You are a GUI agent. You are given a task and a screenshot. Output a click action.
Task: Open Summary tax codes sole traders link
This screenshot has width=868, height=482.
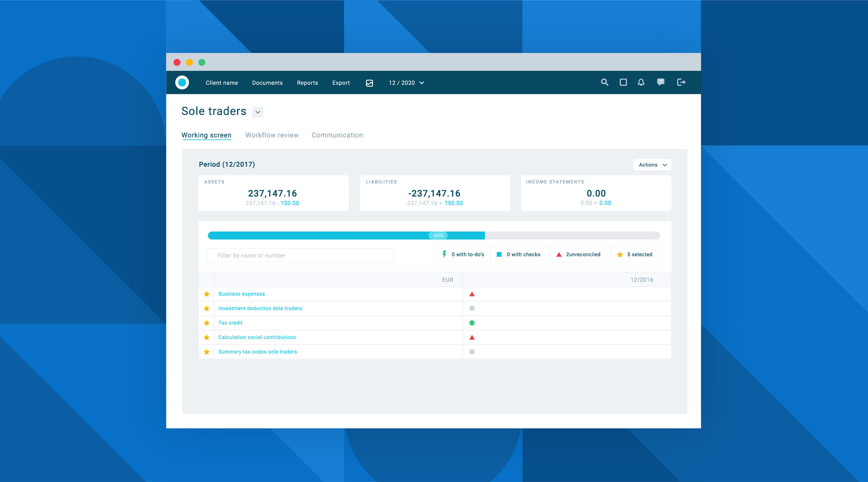(258, 352)
